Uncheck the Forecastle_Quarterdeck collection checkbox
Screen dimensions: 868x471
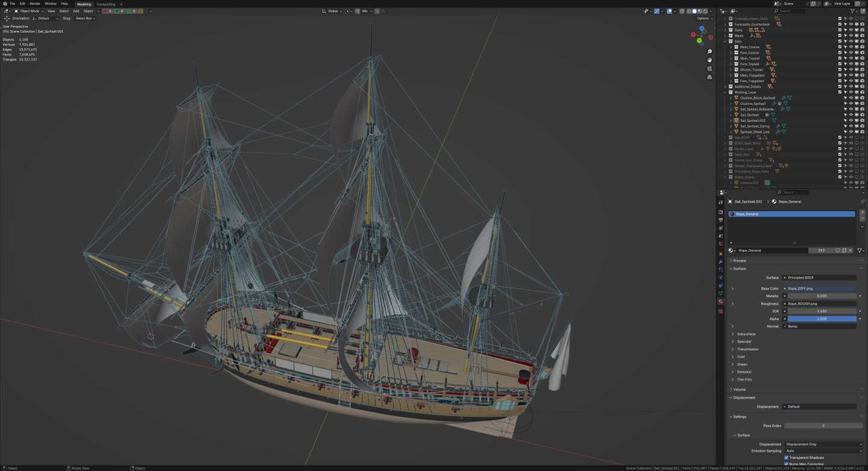pyautogui.click(x=840, y=24)
